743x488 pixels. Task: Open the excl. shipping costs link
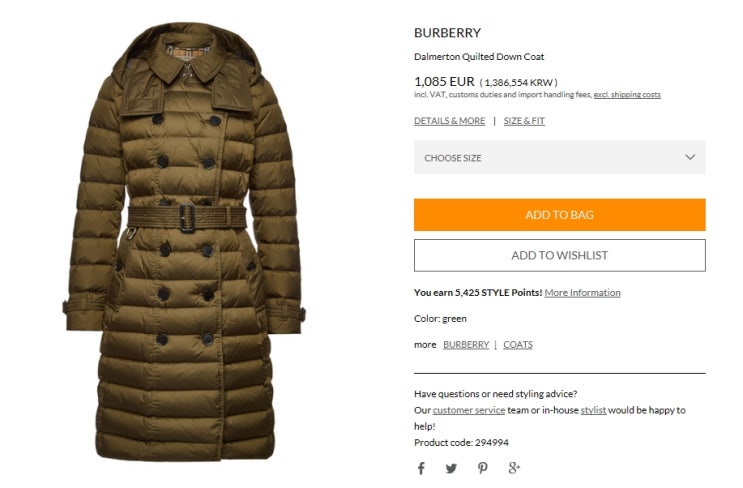[627, 95]
